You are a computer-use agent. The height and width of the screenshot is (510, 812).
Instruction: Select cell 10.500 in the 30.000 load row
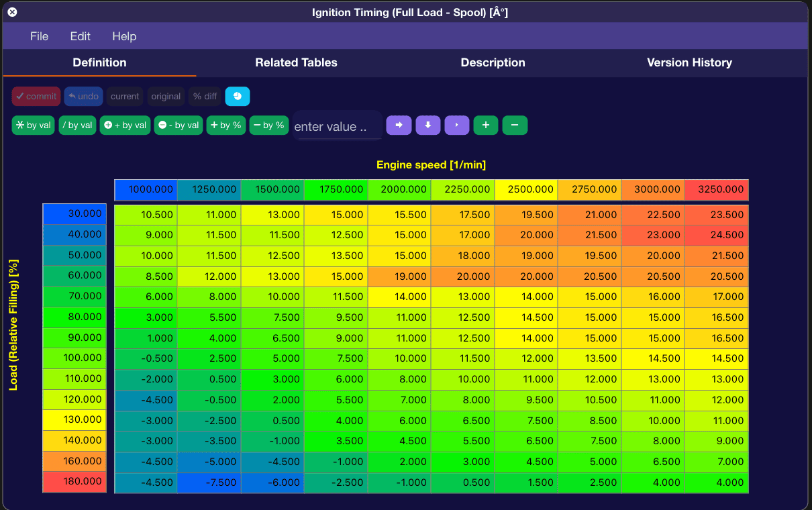146,215
